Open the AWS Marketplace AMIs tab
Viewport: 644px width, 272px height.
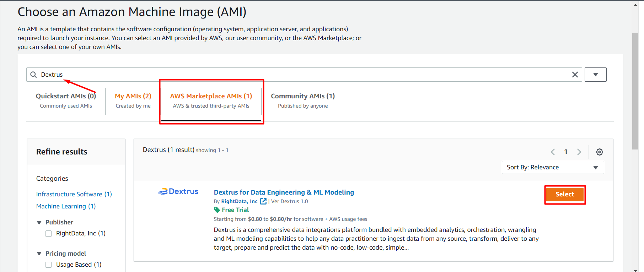coord(211,100)
